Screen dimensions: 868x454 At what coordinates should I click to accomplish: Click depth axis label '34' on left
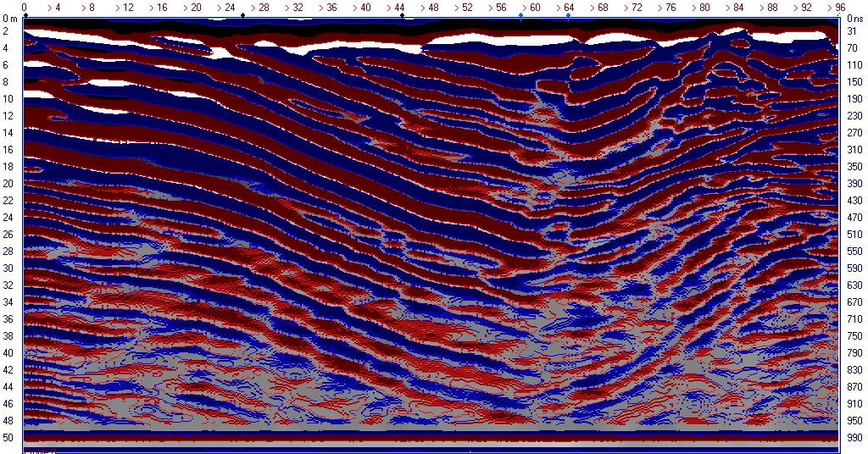pyautogui.click(x=8, y=302)
